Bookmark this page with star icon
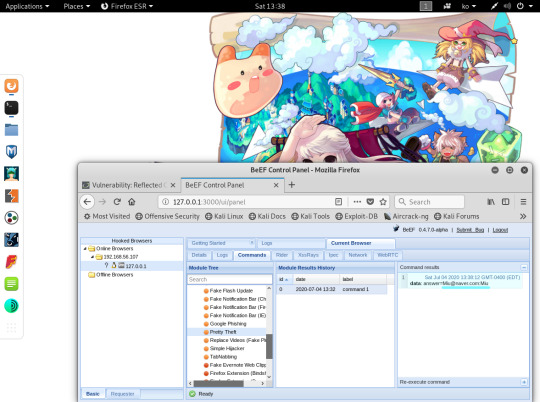Screen dimensions: 540x402 pyautogui.click(x=383, y=202)
